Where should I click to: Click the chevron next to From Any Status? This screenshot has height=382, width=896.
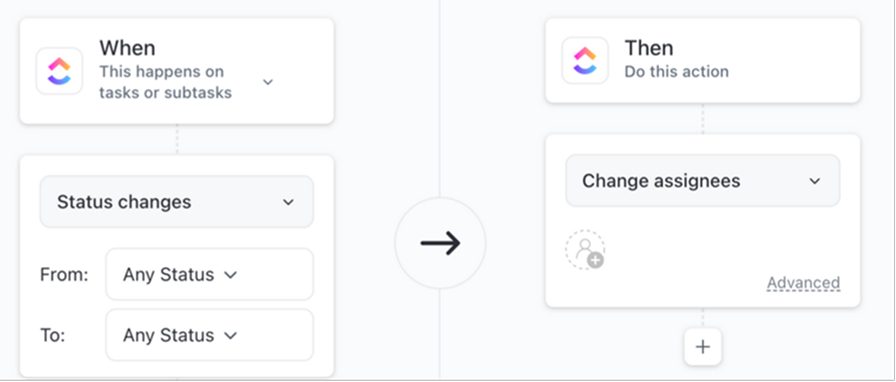pos(230,275)
